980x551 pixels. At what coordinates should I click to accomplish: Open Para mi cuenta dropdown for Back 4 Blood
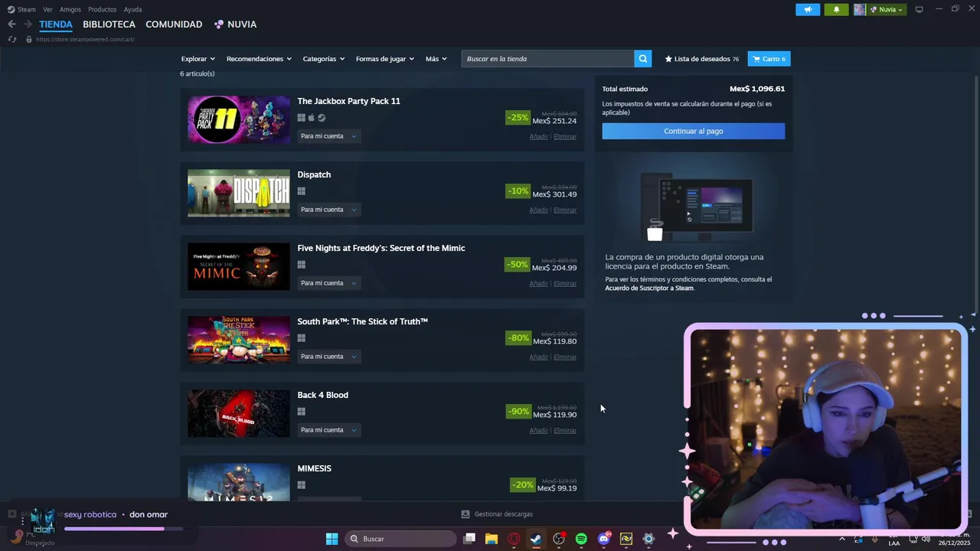(x=328, y=430)
